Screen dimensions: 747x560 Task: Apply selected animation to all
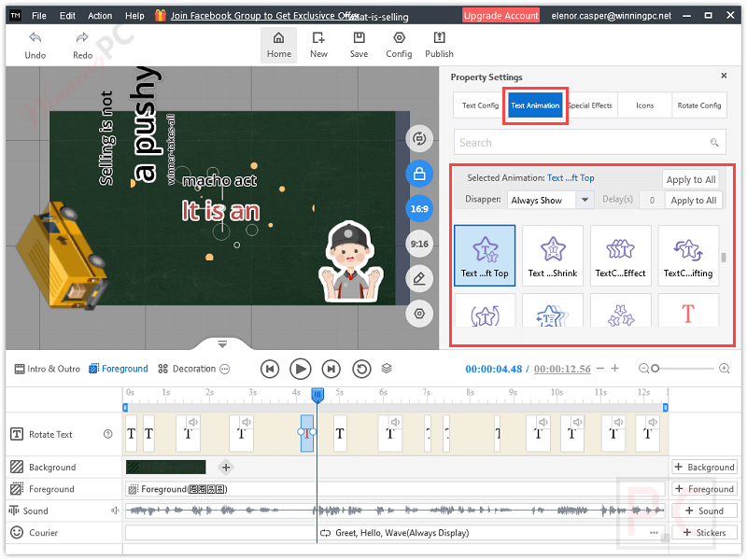691,179
